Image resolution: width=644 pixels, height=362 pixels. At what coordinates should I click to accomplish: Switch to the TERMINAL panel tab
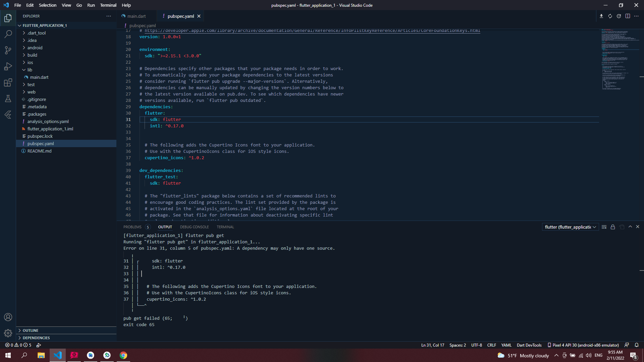coord(225,227)
